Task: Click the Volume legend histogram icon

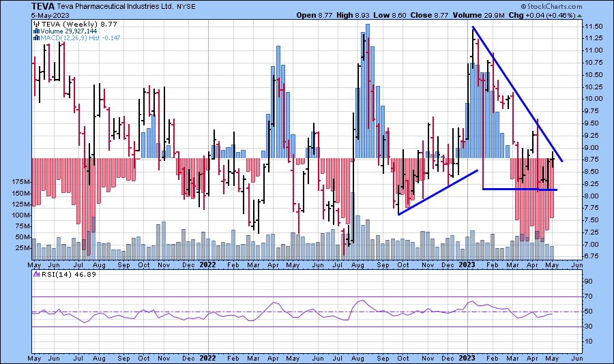Action: pyautogui.click(x=35, y=30)
